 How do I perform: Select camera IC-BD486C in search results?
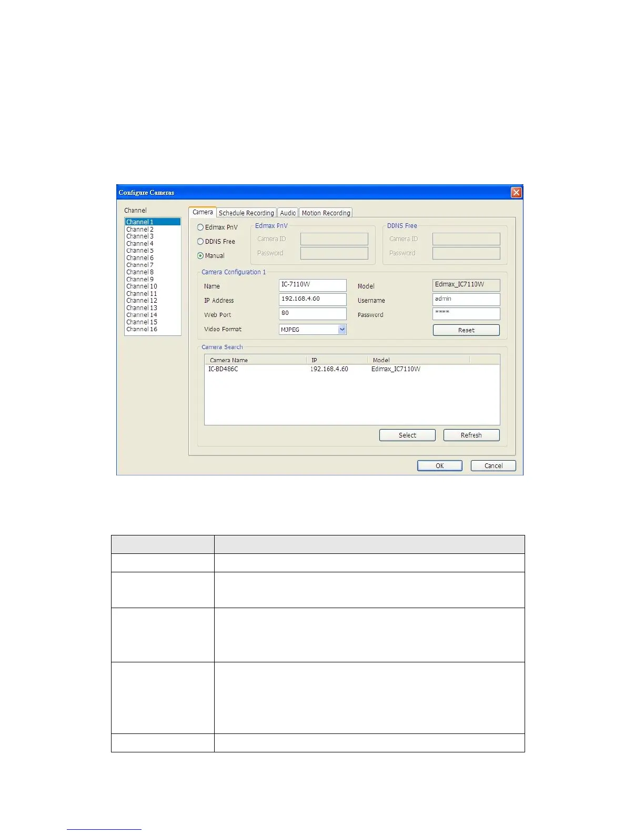pos(223,369)
